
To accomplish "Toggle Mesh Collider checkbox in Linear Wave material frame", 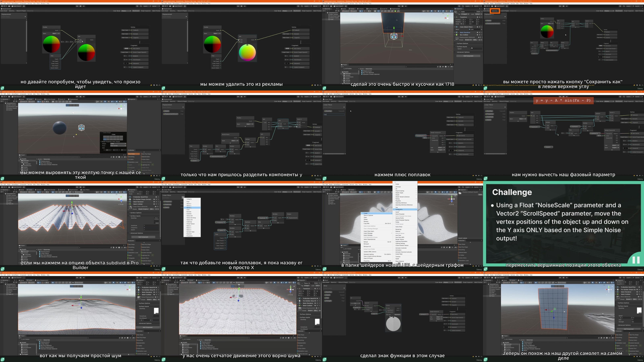I will [132, 204].
